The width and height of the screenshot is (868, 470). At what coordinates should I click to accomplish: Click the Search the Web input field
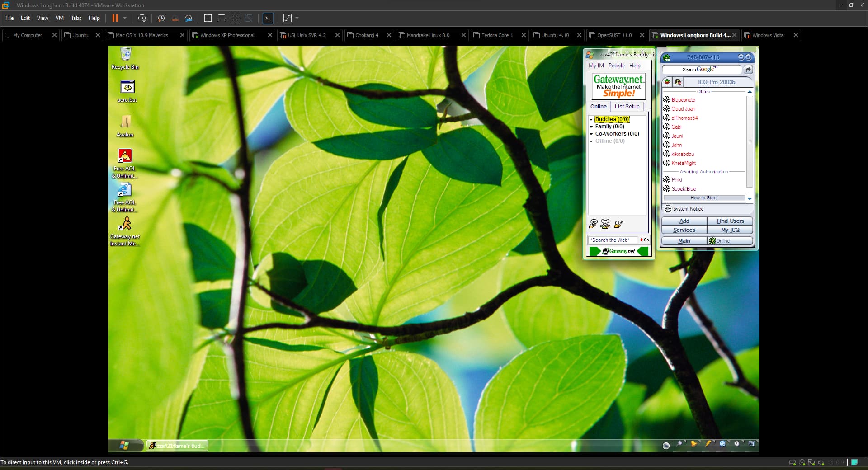(x=612, y=240)
